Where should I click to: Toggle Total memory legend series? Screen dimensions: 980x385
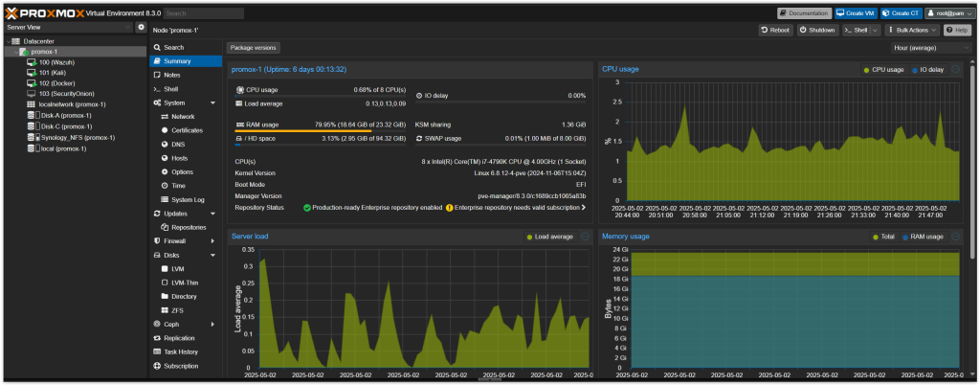884,237
